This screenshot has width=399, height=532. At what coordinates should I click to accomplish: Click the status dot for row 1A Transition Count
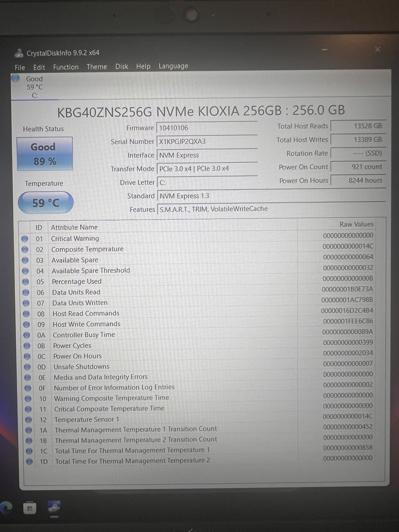coord(29,430)
